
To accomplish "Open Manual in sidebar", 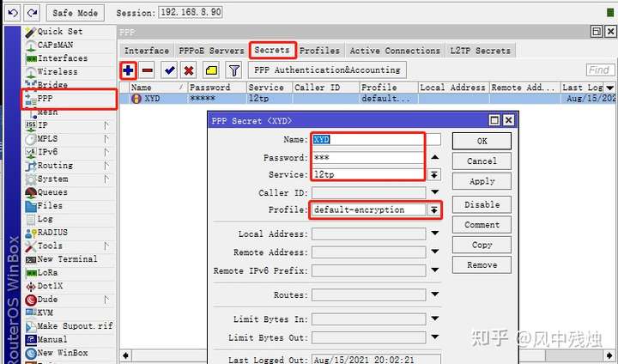I will [x=52, y=340].
